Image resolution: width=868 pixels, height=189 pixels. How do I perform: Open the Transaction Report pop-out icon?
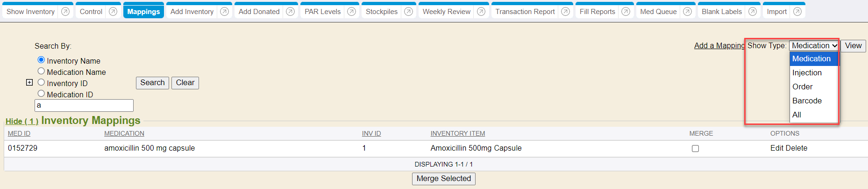[565, 12]
